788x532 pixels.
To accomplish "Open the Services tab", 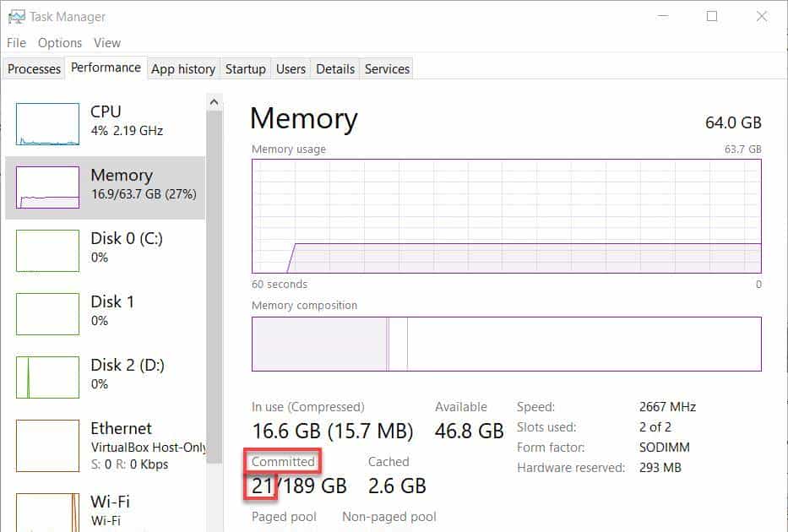I will (386, 68).
